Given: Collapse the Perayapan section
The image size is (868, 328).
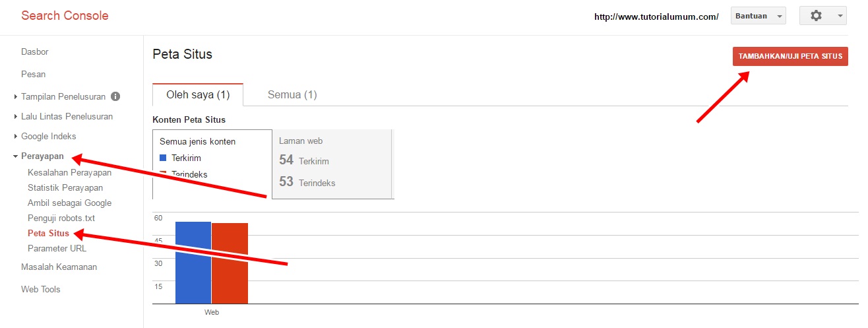Looking at the screenshot, I should coord(39,156).
